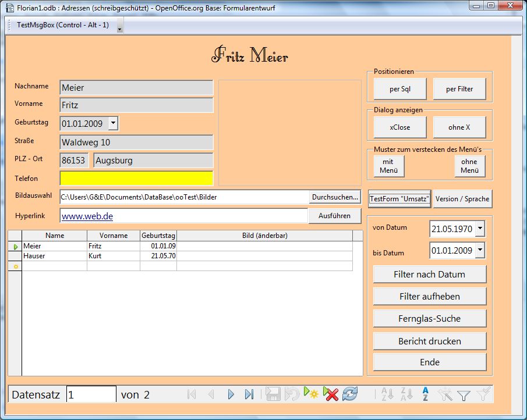Click the Bericht drucken button
Screen dimensions: 527x420
[x=429, y=341]
